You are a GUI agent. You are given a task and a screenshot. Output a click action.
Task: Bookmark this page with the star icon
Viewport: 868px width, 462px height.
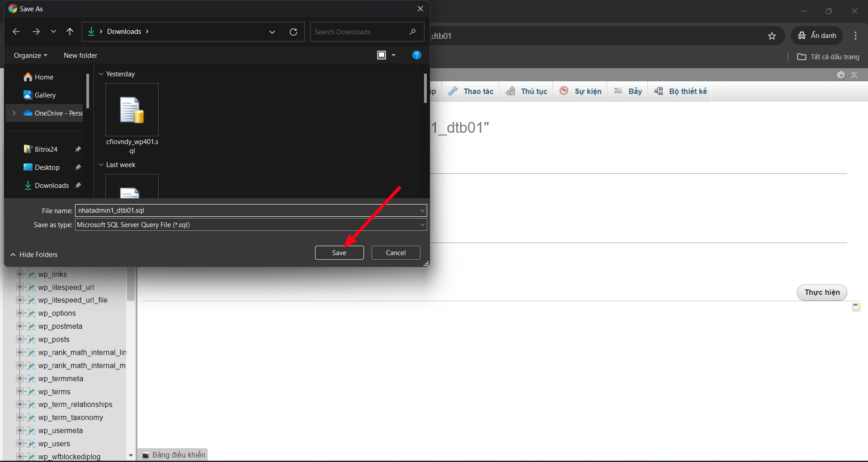[x=772, y=36]
